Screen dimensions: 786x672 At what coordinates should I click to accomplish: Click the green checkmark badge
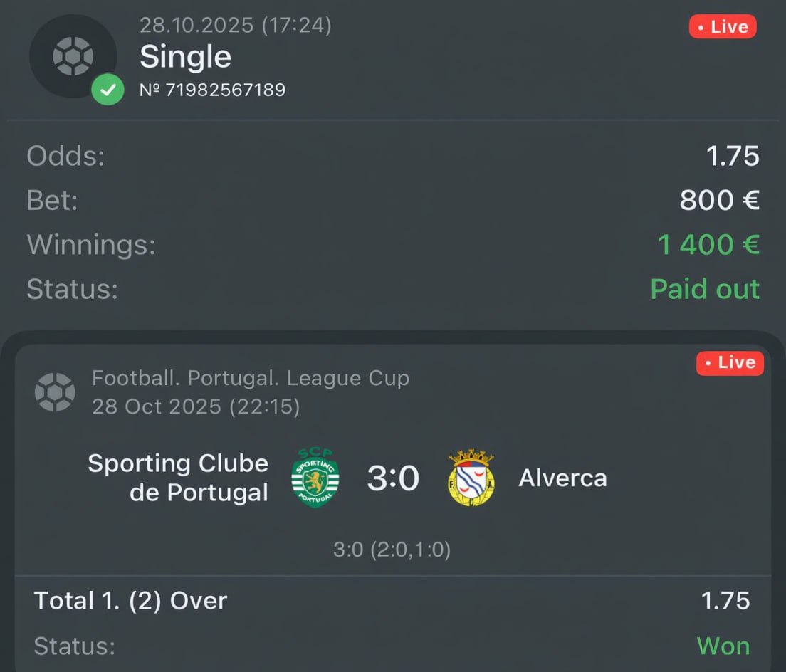tap(108, 90)
